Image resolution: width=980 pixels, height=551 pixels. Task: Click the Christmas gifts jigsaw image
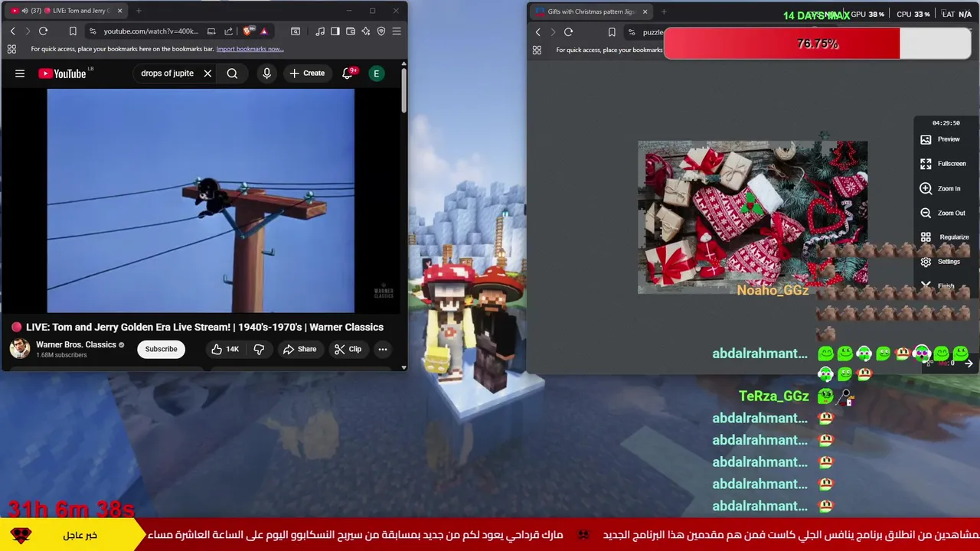753,217
